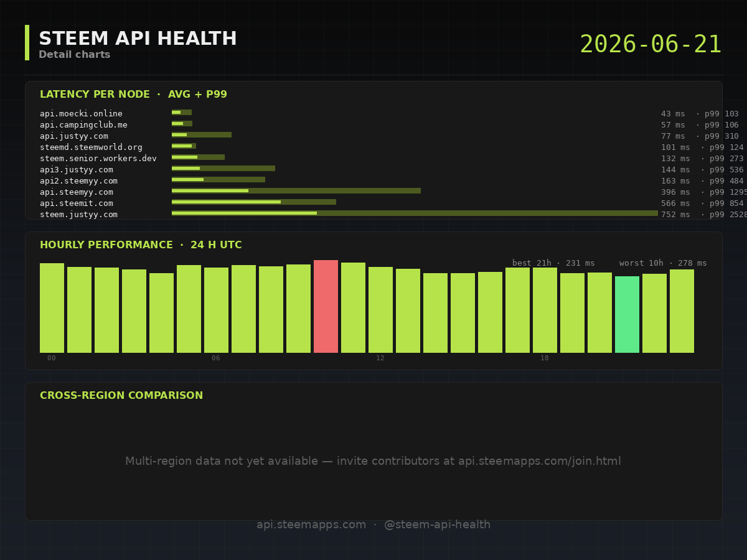Click the 00 hour axis label
The height and width of the screenshot is (560, 747).
click(x=52, y=358)
